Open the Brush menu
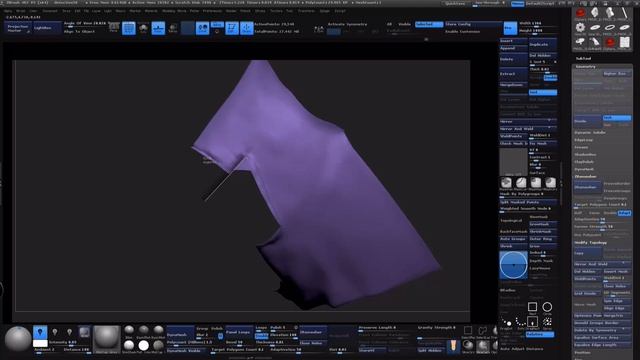 click(20, 11)
